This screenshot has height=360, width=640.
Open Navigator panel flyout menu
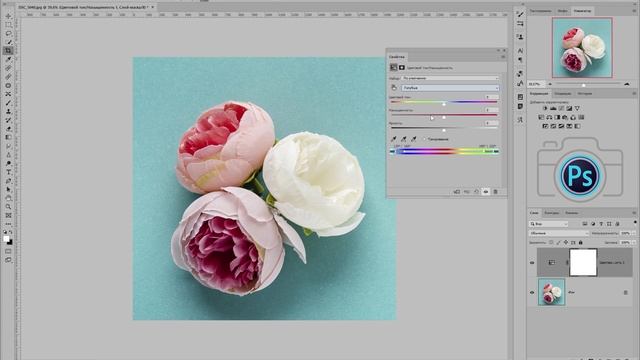click(x=635, y=11)
